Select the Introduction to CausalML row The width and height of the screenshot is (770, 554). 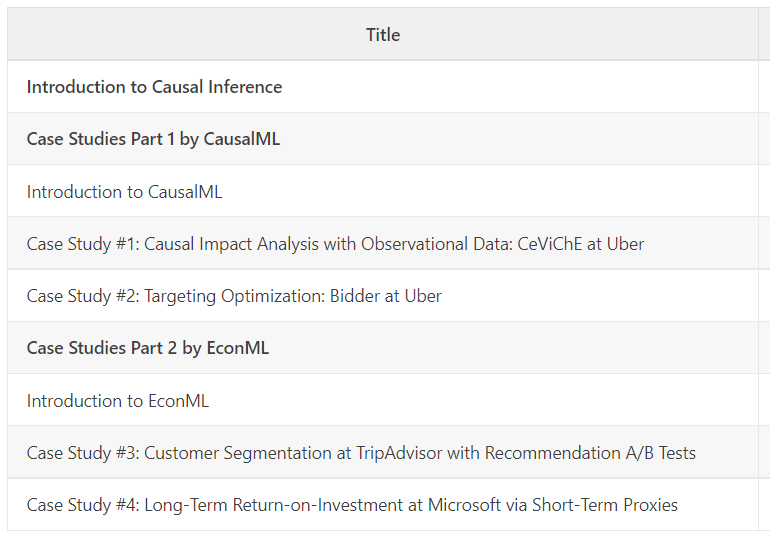coord(124,192)
